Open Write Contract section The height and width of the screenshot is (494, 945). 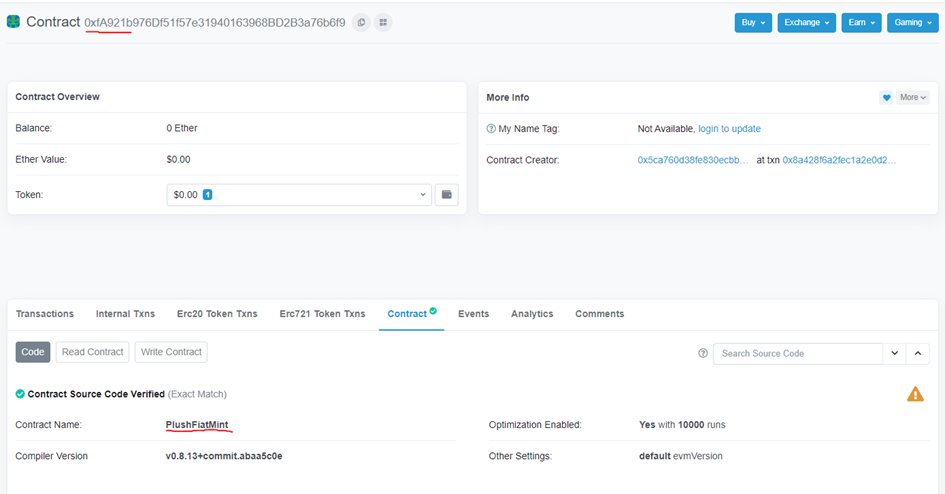(171, 352)
